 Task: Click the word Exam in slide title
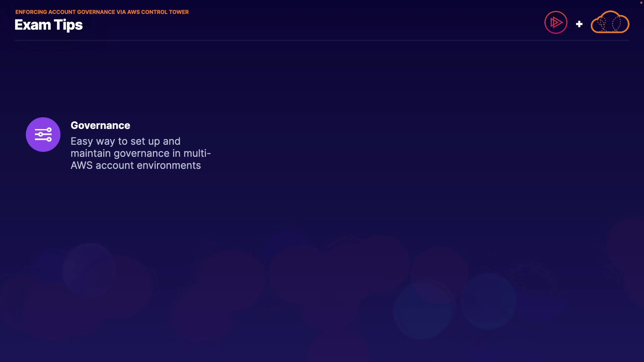(33, 25)
